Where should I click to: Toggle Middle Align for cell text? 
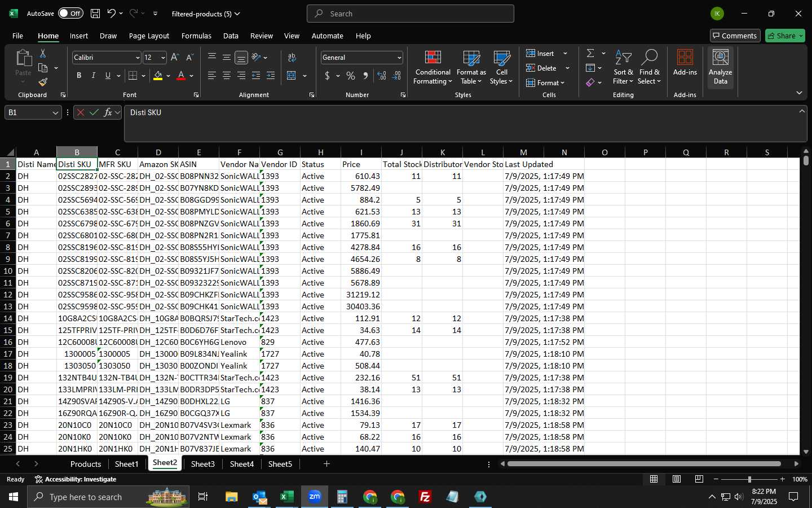(227, 58)
